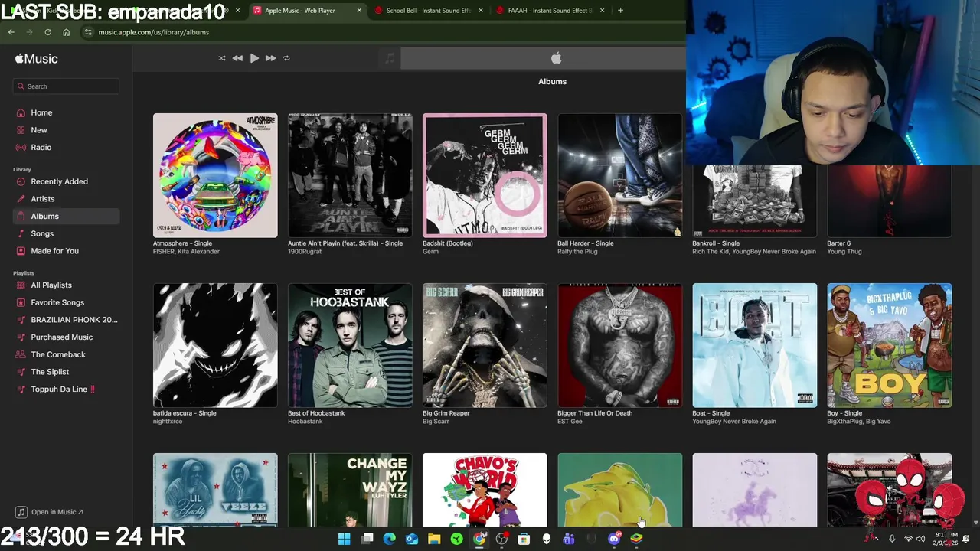
Task: Click the artist link Germ
Action: click(430, 252)
